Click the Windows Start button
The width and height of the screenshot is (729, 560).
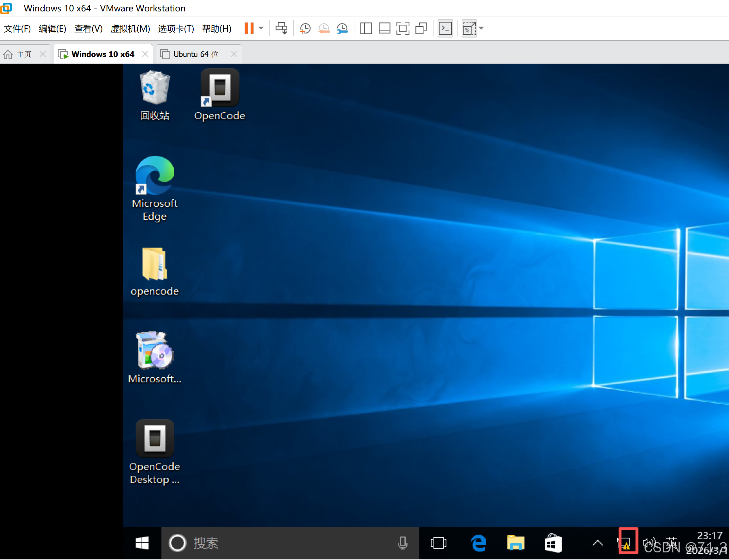142,543
